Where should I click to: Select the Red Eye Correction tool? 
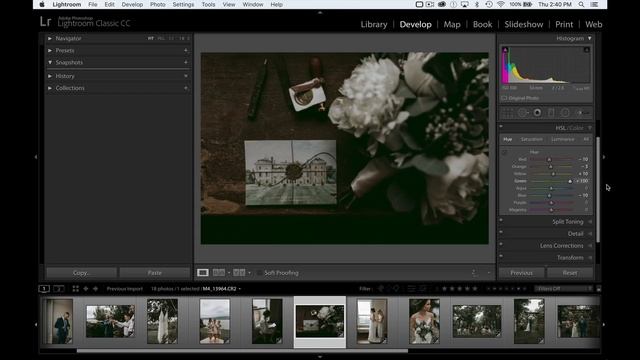(x=537, y=113)
